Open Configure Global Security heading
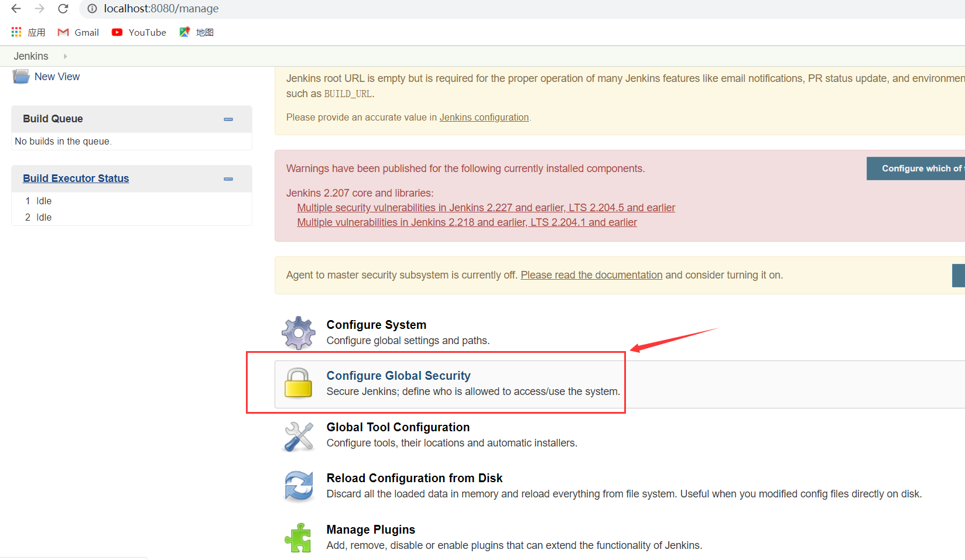The height and width of the screenshot is (560, 965). (398, 376)
